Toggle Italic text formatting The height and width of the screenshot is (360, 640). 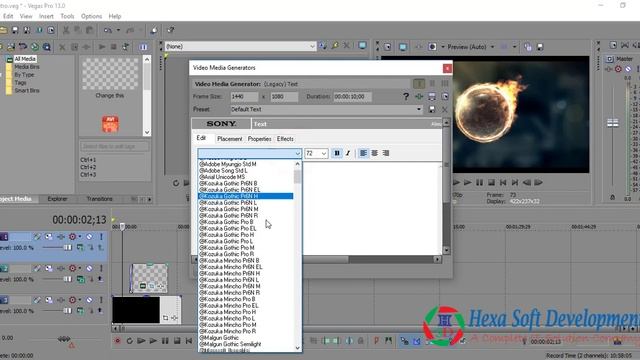(348, 153)
